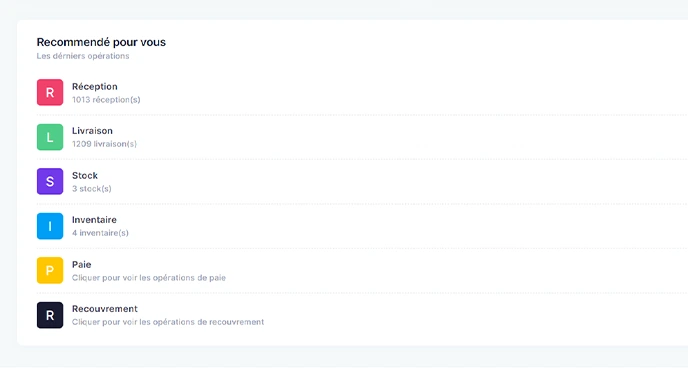This screenshot has width=688, height=376.
Task: Select the purple S Stock icon
Action: pos(50,182)
